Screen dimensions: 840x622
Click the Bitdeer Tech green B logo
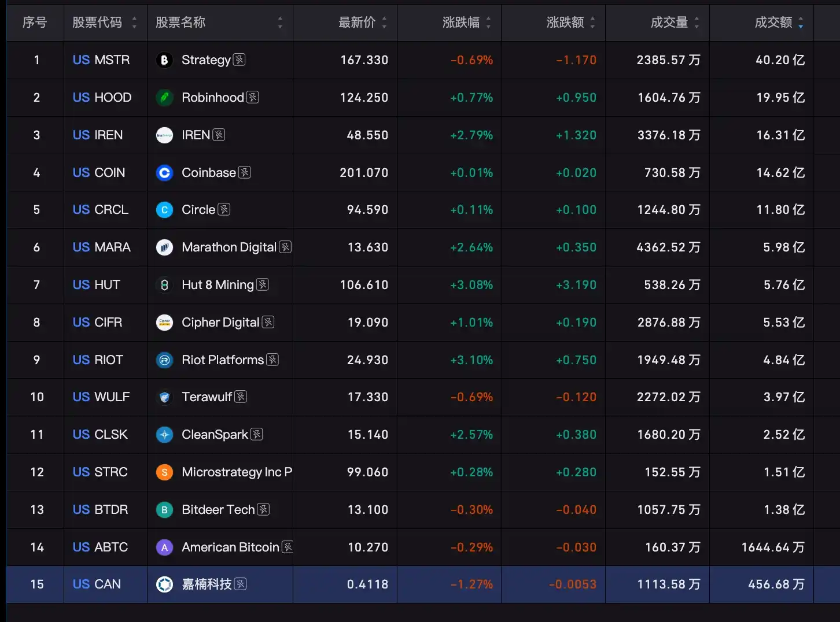[164, 510]
